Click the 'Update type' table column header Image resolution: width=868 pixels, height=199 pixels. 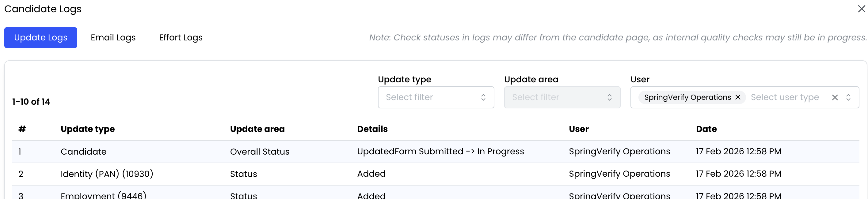point(88,129)
